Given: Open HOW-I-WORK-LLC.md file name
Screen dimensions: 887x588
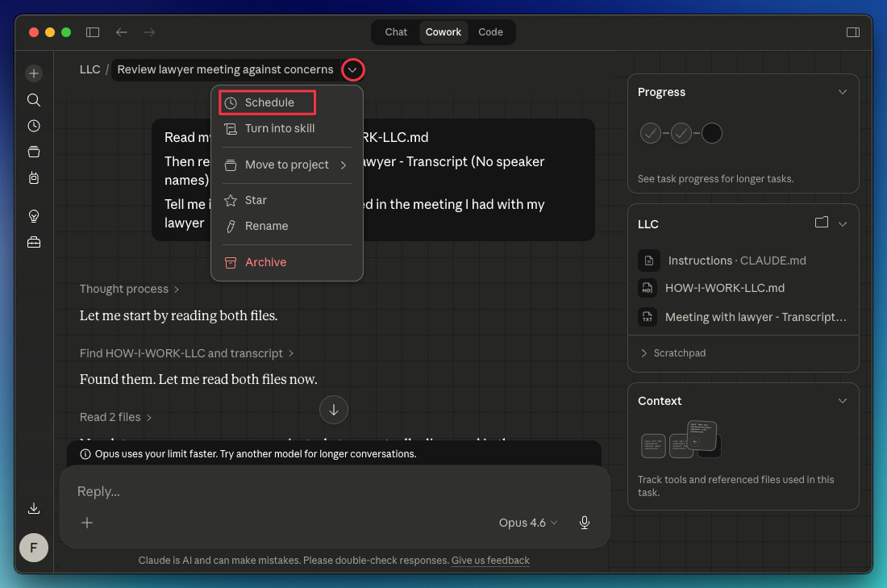Looking at the screenshot, I should (x=725, y=288).
